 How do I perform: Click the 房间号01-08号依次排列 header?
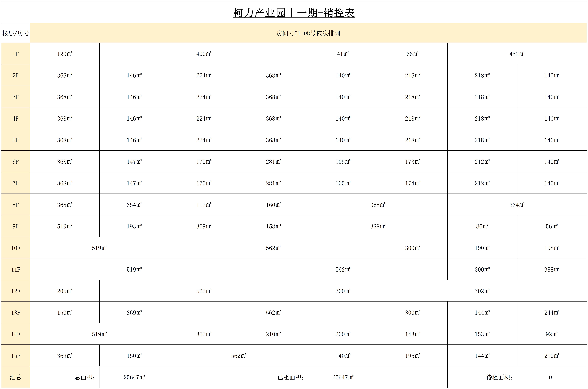[308, 33]
